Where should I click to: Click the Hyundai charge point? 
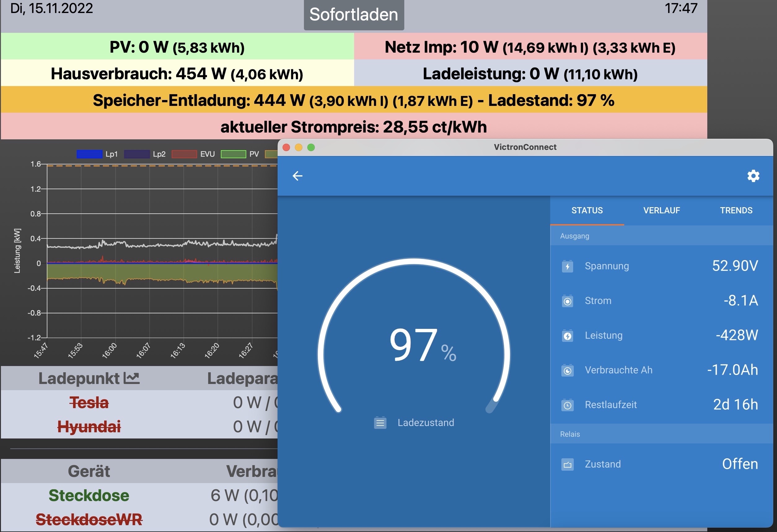(89, 427)
